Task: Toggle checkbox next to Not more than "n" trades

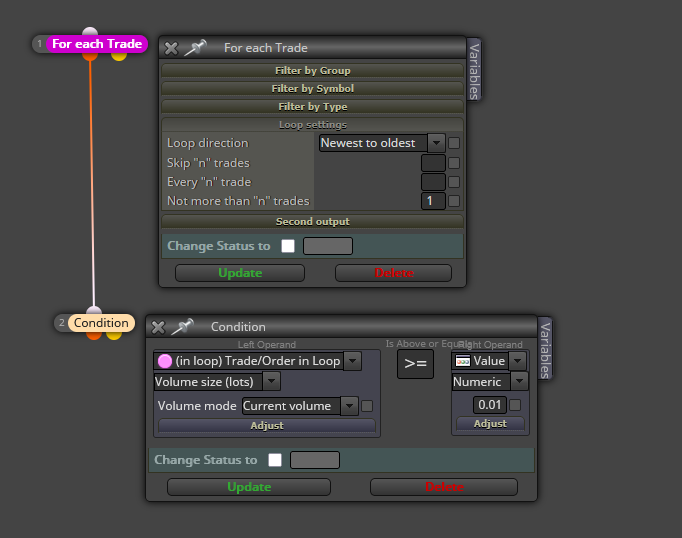Action: [x=454, y=201]
